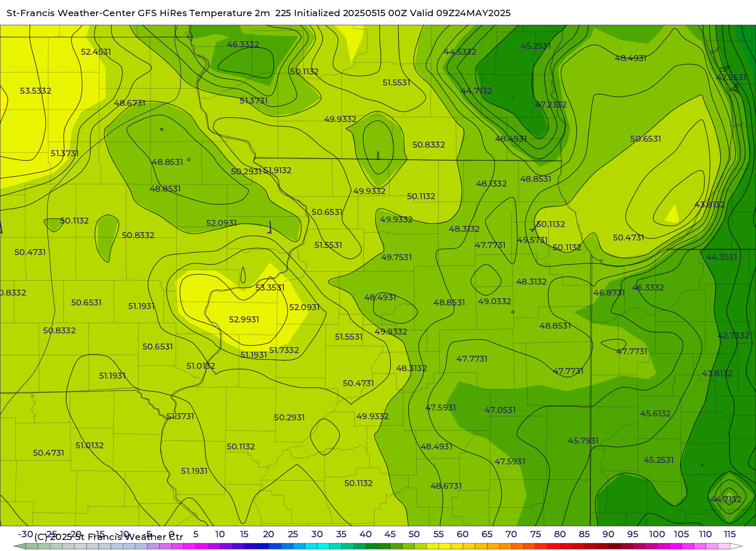
Task: Click the 44.5332 temperature label
Action: tap(460, 52)
